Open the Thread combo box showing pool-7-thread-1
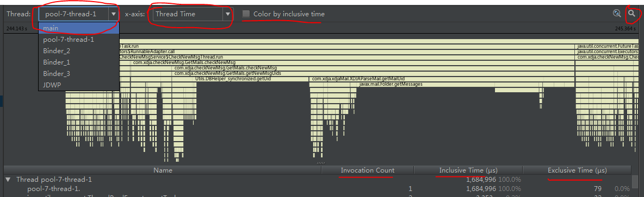 [79, 14]
